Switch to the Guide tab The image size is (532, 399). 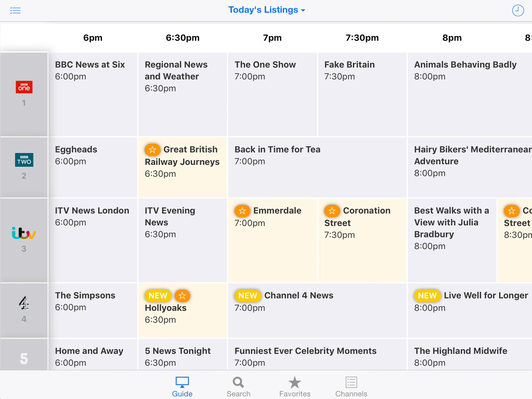pos(182,387)
